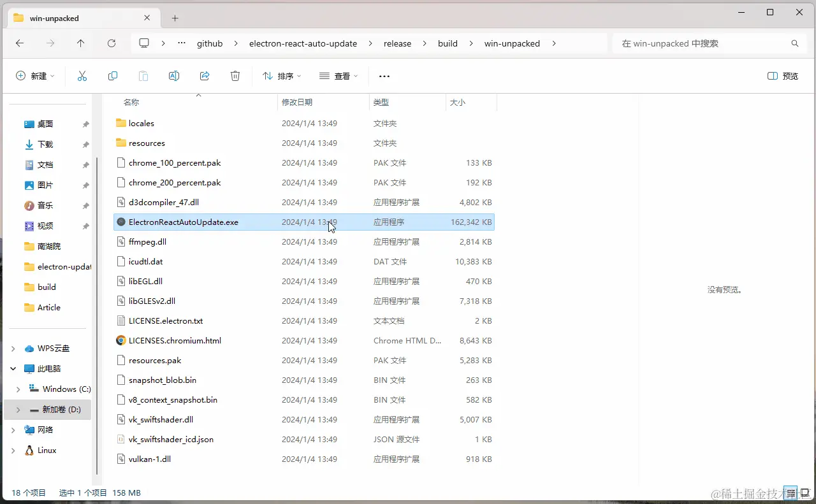Click the Paste clipboard icon
The image size is (816, 504).
(x=143, y=76)
